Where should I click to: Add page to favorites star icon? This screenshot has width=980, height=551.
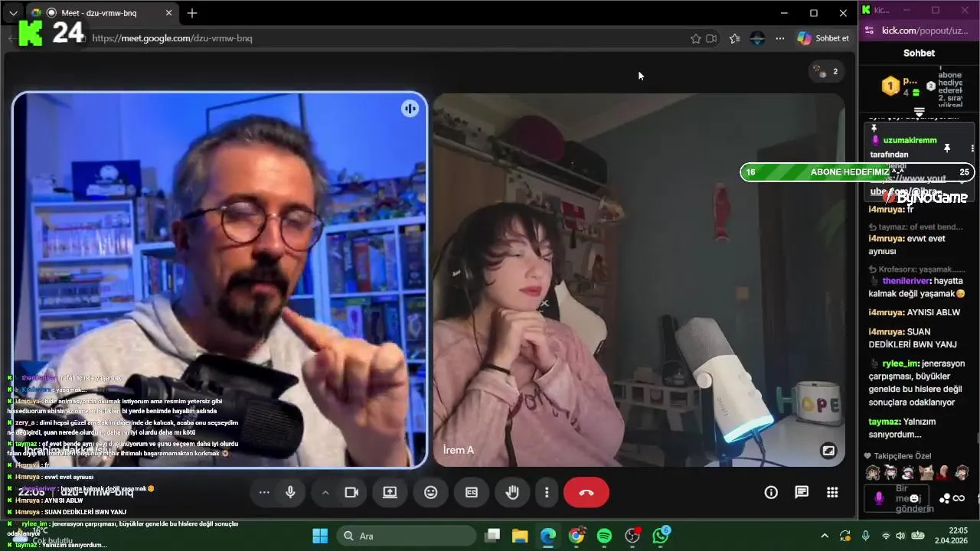(x=696, y=38)
